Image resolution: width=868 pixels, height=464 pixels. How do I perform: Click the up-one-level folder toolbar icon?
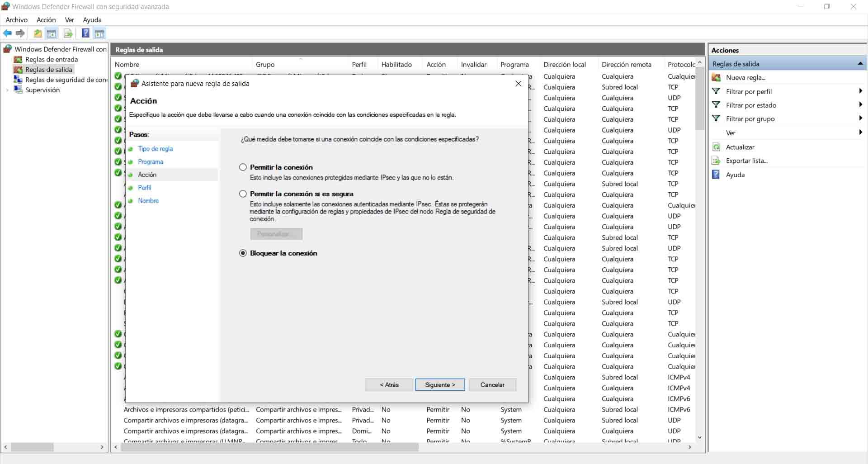coord(38,33)
